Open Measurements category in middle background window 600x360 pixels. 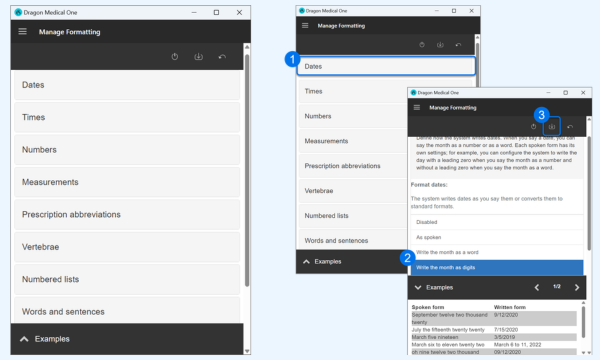coord(352,141)
